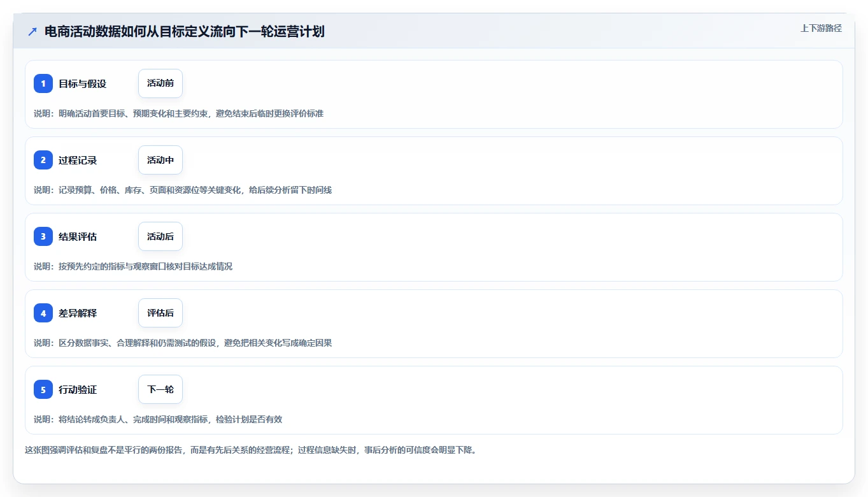The image size is (868, 497).
Task: Click the title 电商活动数据如何从目标定义流向下一轮运营计划
Action: (x=185, y=32)
